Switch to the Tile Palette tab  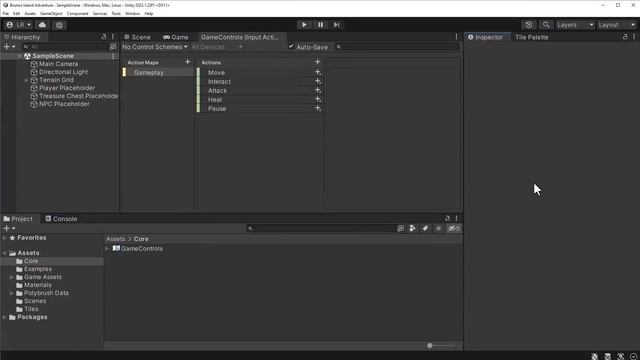click(x=531, y=37)
